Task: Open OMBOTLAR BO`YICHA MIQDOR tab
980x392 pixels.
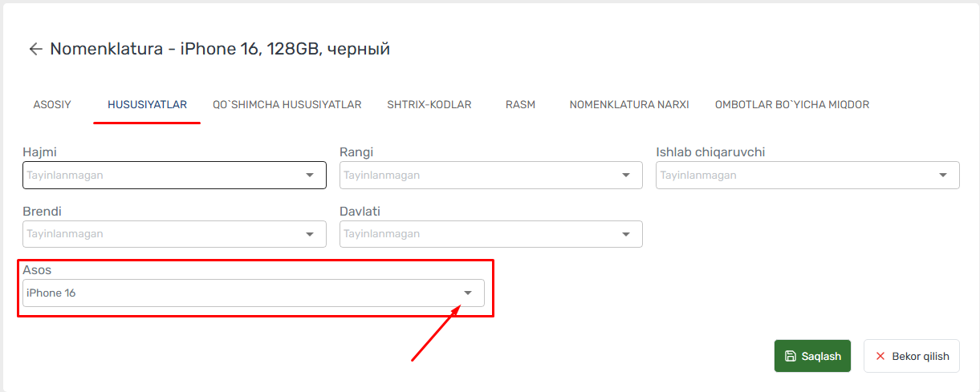Action: [792, 104]
